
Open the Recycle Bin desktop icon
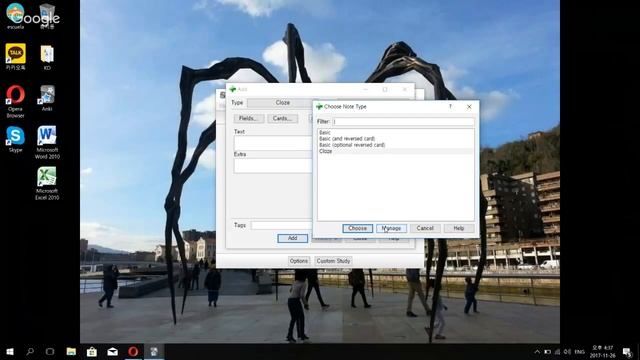tap(47, 16)
